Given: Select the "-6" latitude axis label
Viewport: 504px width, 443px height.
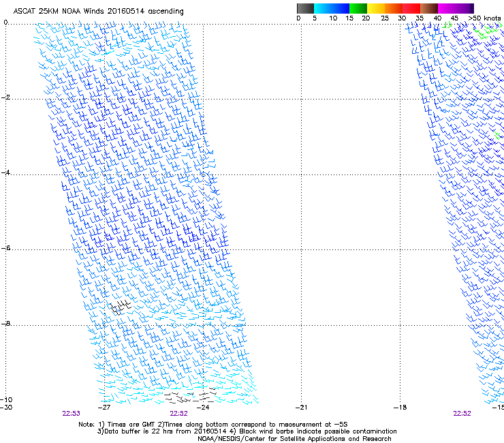Looking at the screenshot, I should 5,248.
